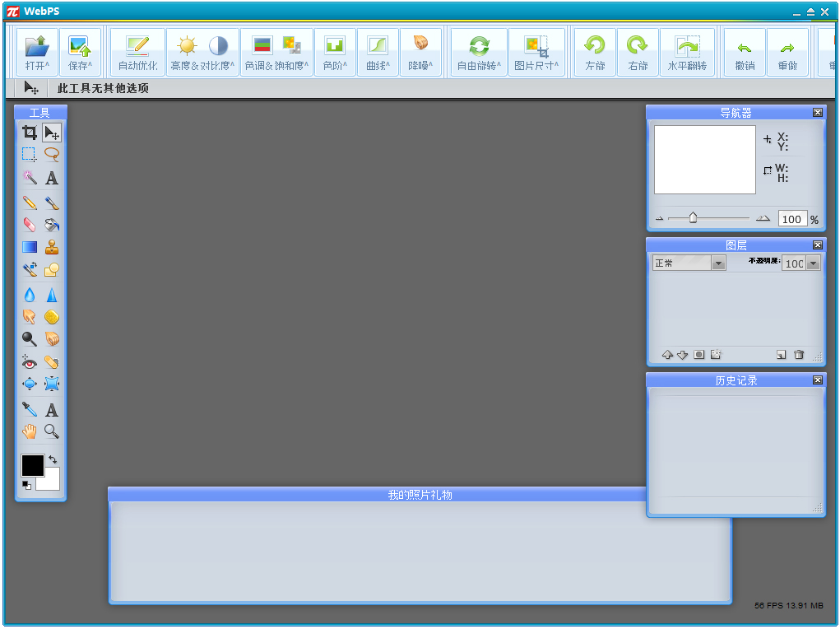Click the 自动优化 auto-optimize button
The image size is (840, 629).
pos(137,53)
